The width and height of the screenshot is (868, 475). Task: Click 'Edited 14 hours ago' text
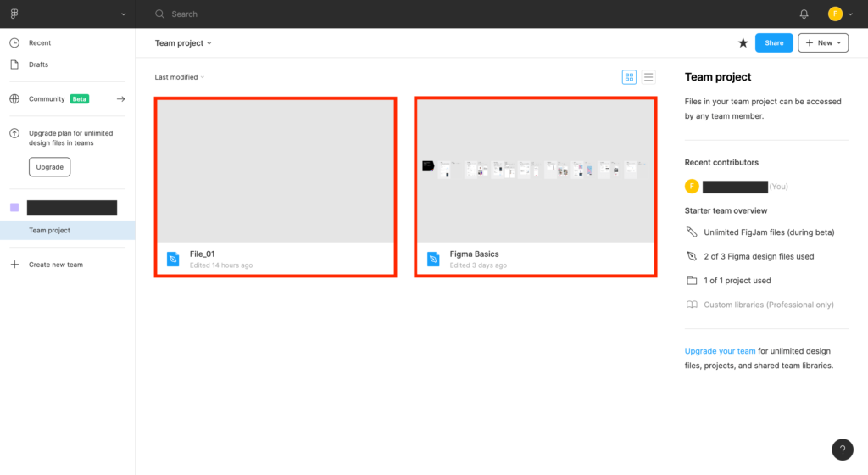[x=221, y=265]
